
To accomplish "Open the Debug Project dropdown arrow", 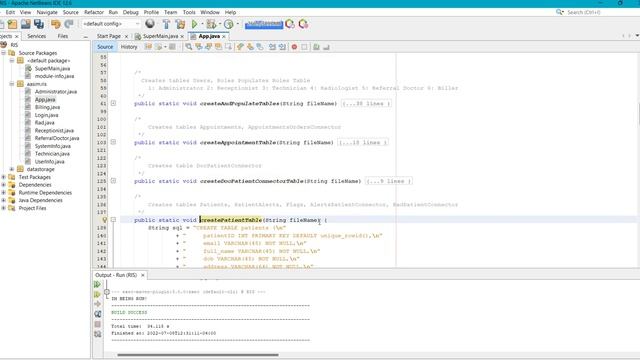I will click(219, 24).
